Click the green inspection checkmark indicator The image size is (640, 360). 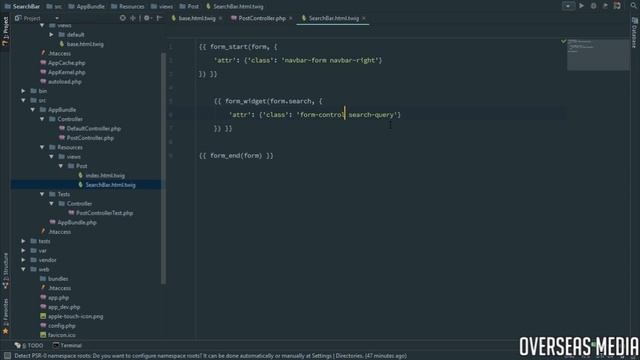(x=563, y=42)
